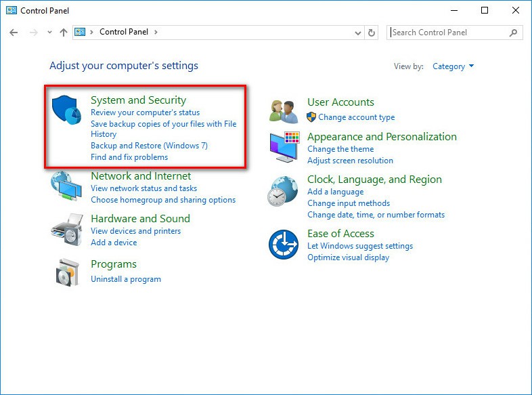The image size is (532, 395).
Task: Click the Control Panel icon in the address bar
Action: [x=80, y=32]
